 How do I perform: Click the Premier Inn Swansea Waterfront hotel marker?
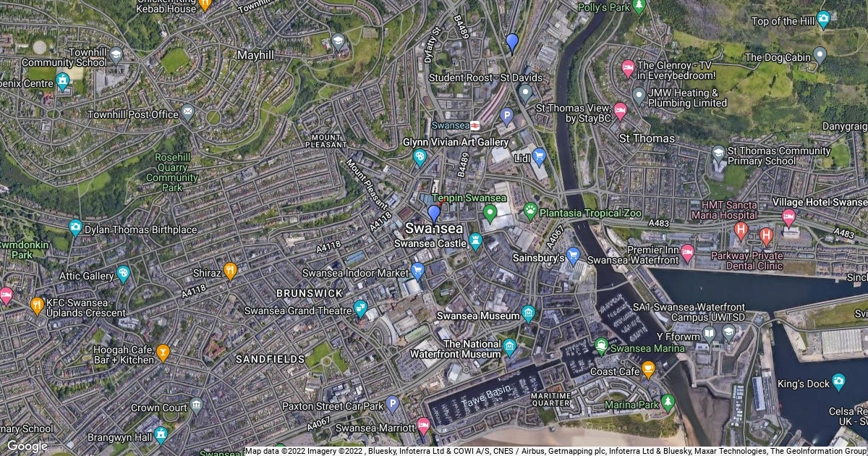687,253
